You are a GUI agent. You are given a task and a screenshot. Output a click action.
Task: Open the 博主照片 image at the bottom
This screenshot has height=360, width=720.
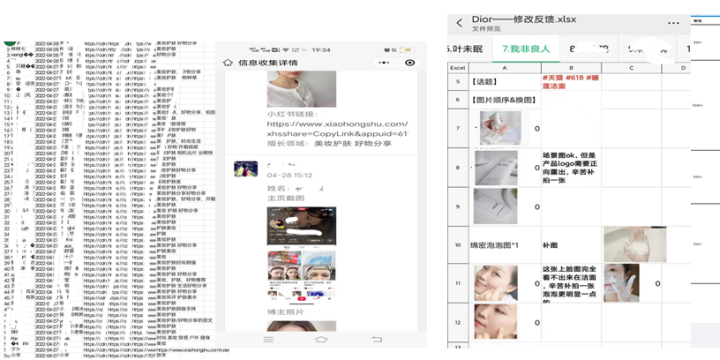301,326
